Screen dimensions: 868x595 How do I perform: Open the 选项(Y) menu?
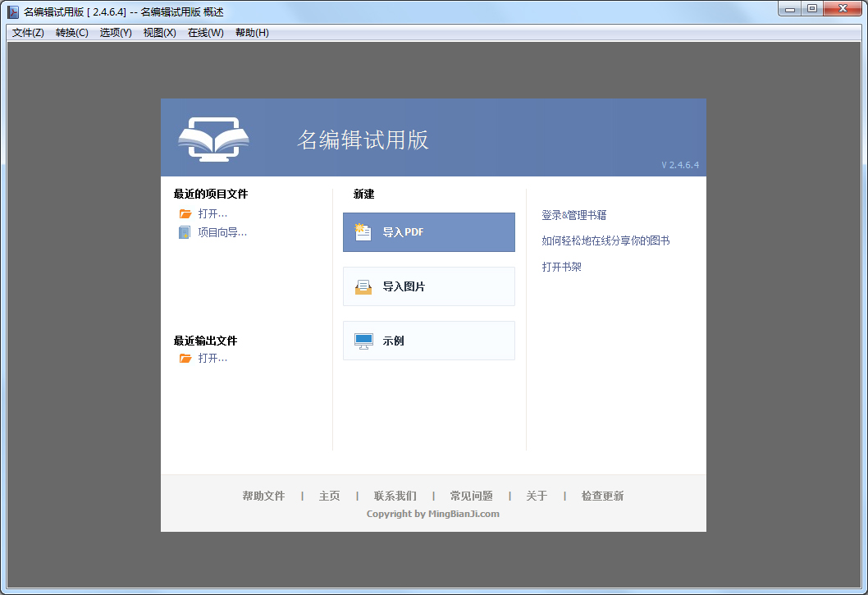[116, 33]
